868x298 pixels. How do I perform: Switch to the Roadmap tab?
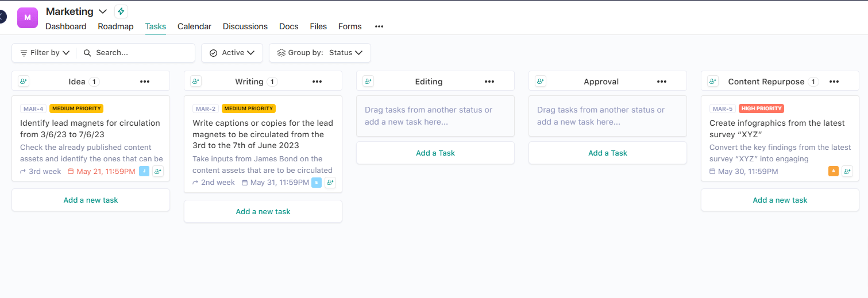click(x=115, y=26)
